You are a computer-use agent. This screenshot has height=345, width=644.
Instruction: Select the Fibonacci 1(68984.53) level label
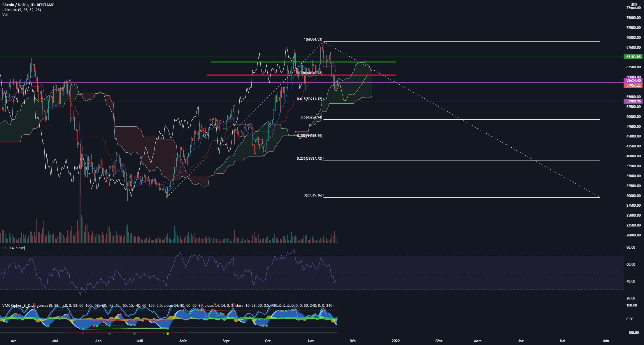313,39
